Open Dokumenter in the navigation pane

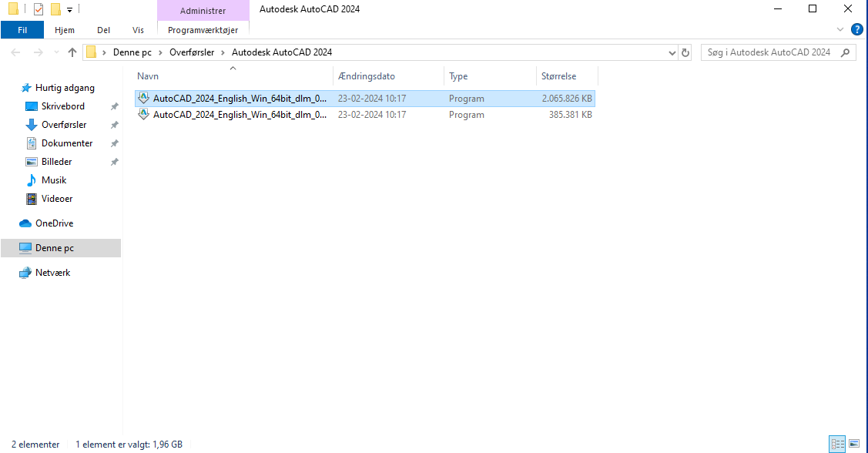(x=67, y=143)
